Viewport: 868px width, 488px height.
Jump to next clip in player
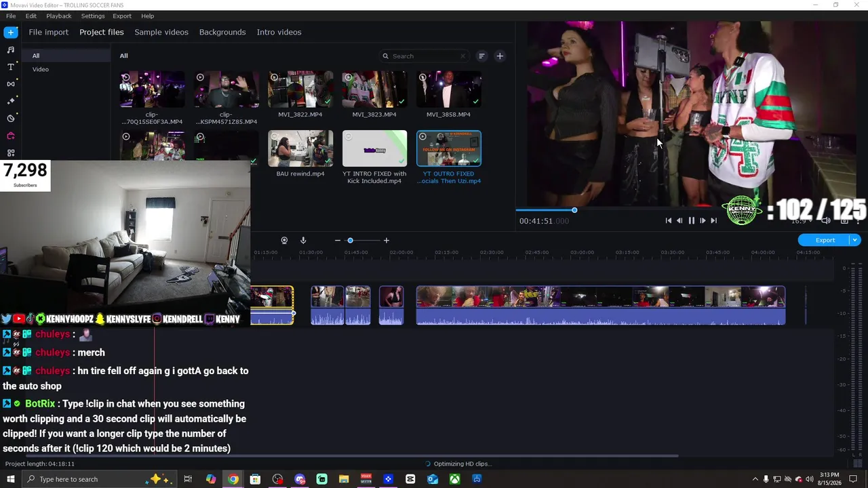[x=713, y=220]
